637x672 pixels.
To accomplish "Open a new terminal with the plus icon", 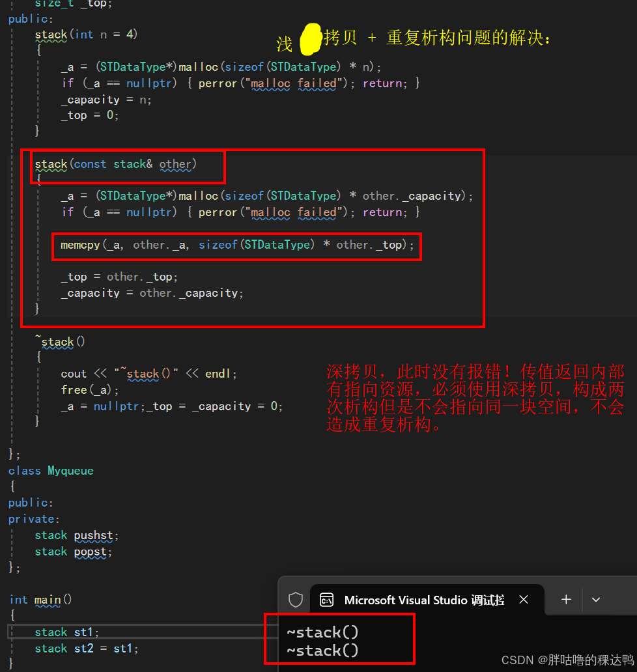I will tap(566, 599).
